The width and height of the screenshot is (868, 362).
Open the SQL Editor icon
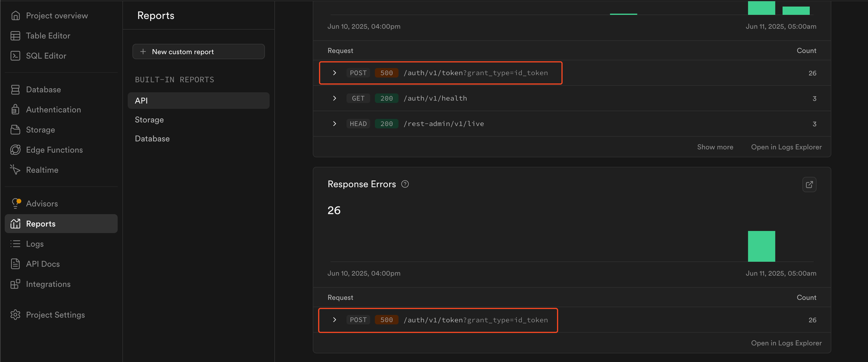[15, 56]
